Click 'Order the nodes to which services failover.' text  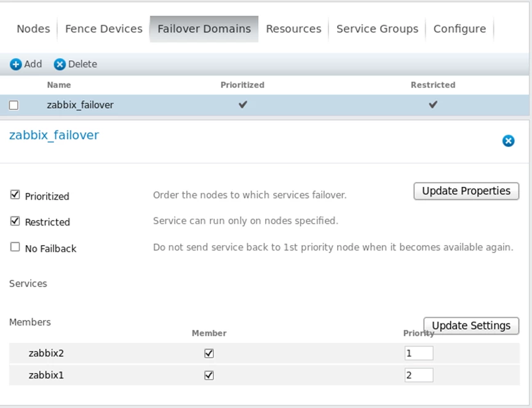click(x=250, y=195)
